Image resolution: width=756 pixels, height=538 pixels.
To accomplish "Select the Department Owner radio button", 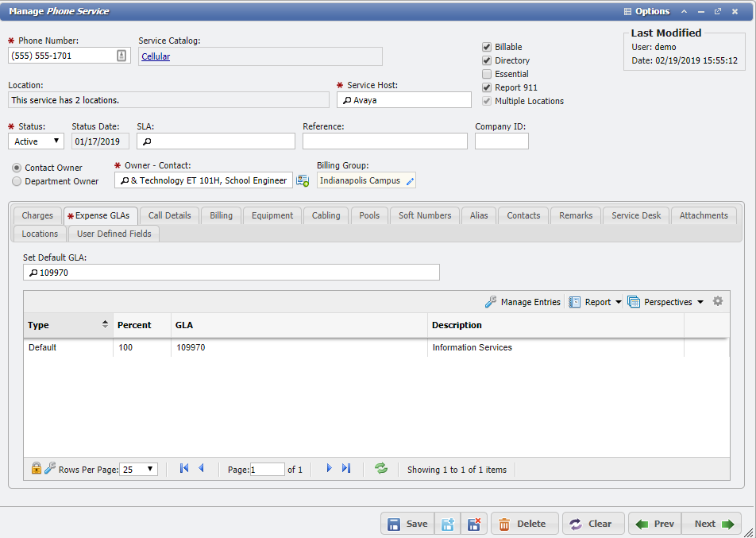I will (16, 181).
